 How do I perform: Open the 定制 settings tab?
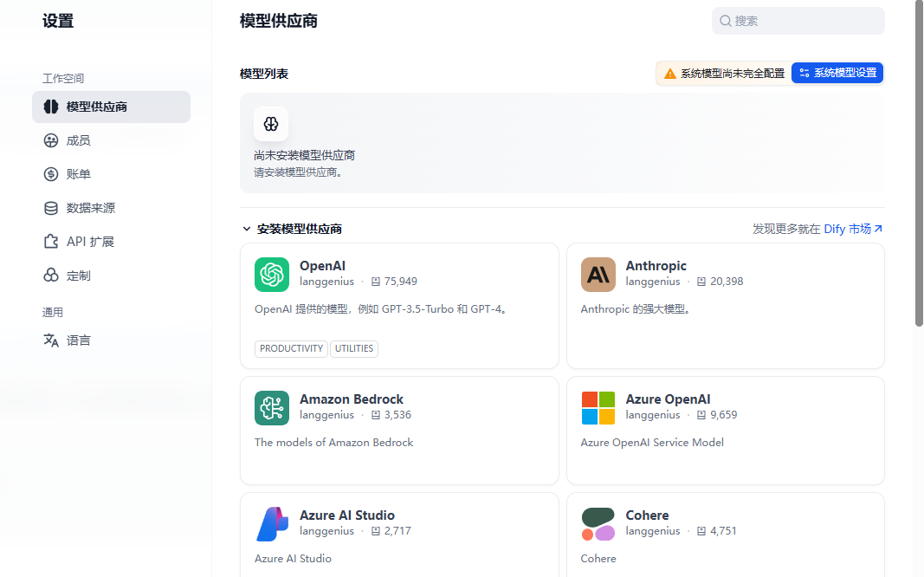112,276
